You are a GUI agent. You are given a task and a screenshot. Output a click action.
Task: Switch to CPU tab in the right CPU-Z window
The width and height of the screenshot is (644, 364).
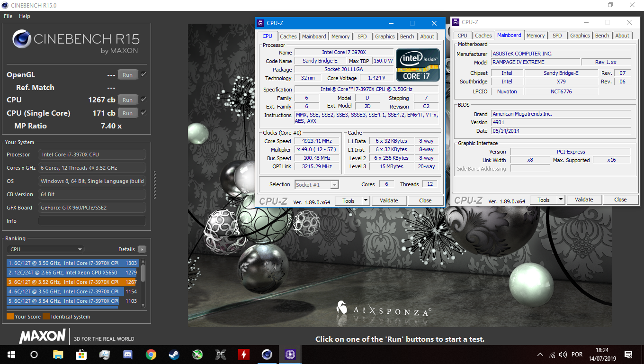pyautogui.click(x=463, y=36)
